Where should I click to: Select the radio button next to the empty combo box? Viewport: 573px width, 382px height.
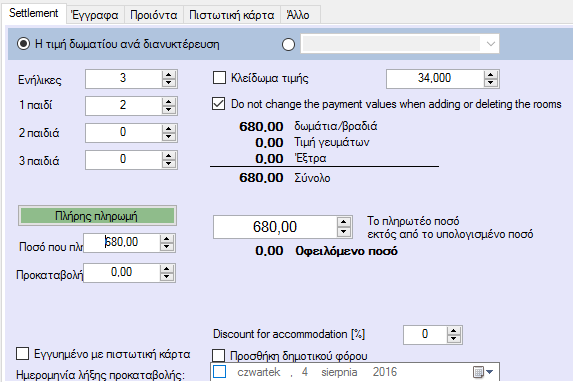coord(288,45)
